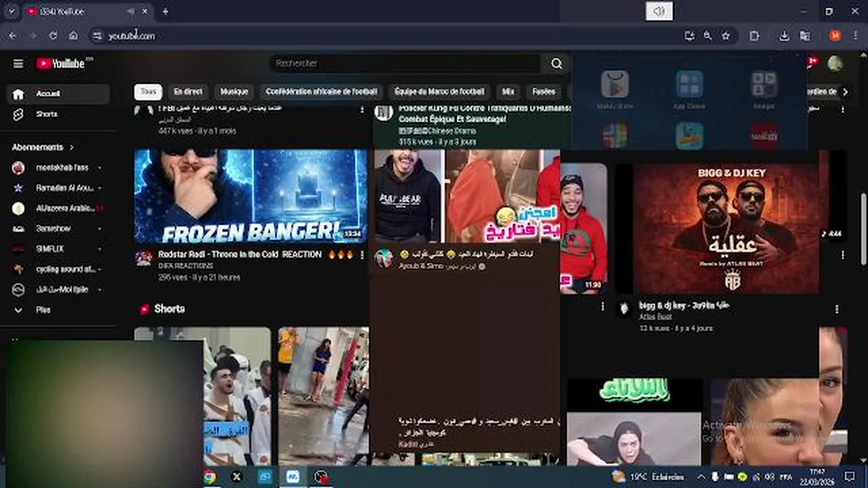Viewport: 868px width, 488px height.
Task: Click the white speaker icon in title bar
Action: pos(659,11)
